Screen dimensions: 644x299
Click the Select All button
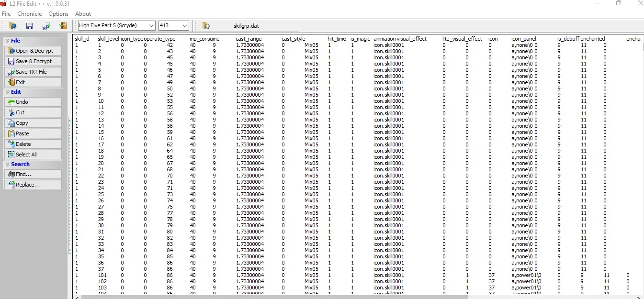point(33,155)
